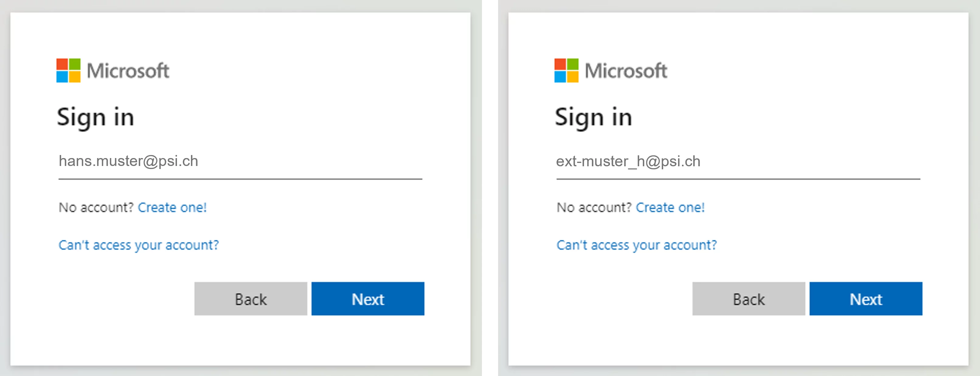This screenshot has width=980, height=376.
Task: Click the Microsoft wordmark text in the right panel
Action: [626, 71]
